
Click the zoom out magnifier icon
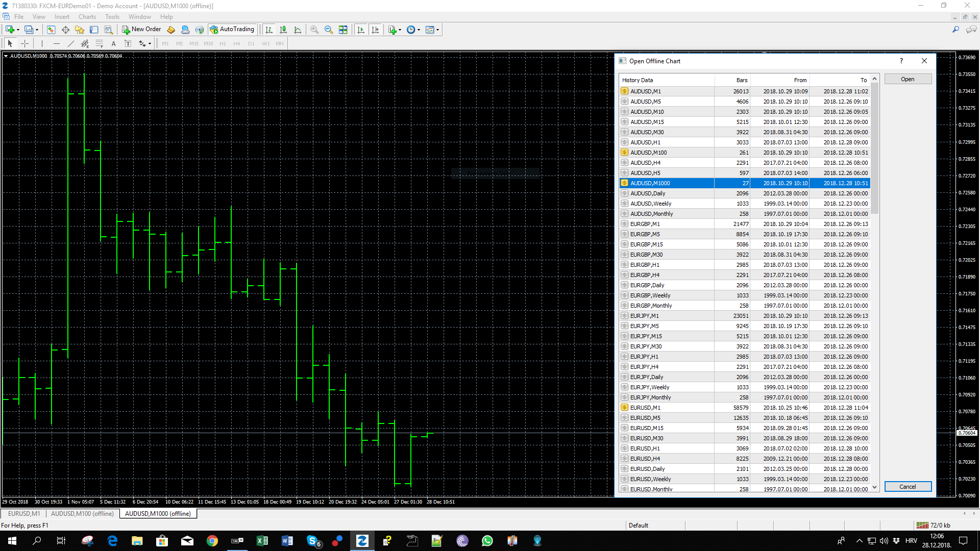point(329,30)
